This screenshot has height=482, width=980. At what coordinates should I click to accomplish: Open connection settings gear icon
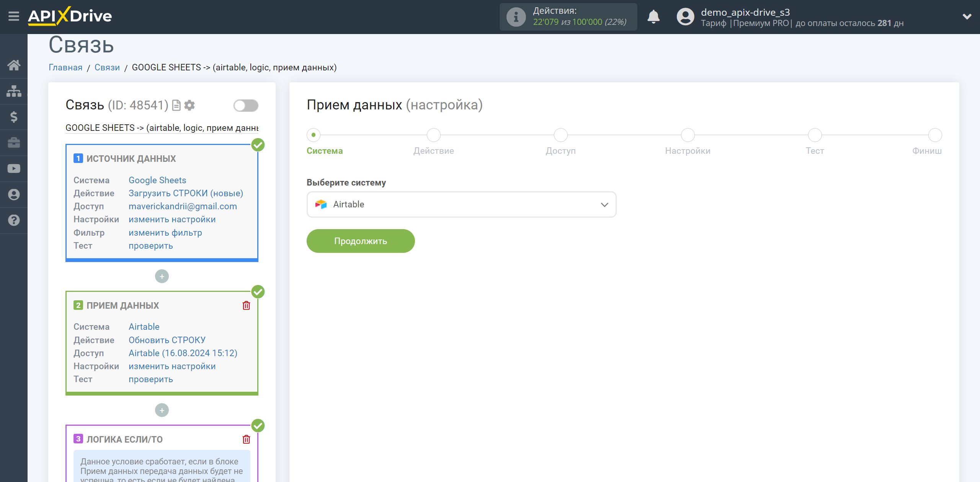tap(189, 105)
